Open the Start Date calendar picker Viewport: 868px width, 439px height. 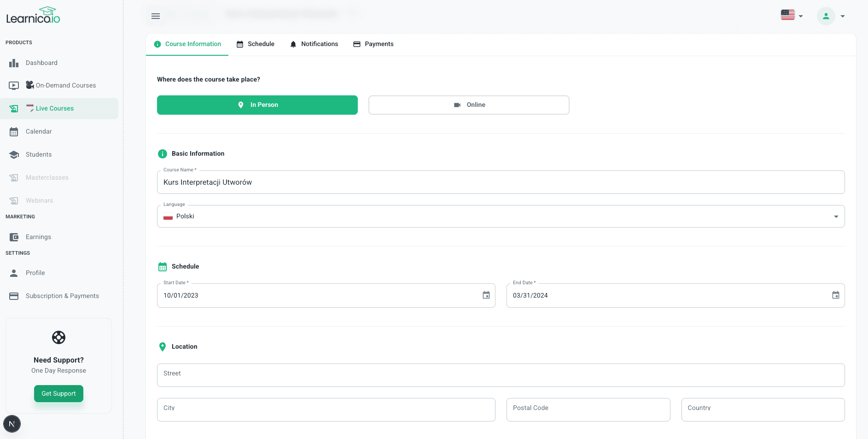coord(486,295)
